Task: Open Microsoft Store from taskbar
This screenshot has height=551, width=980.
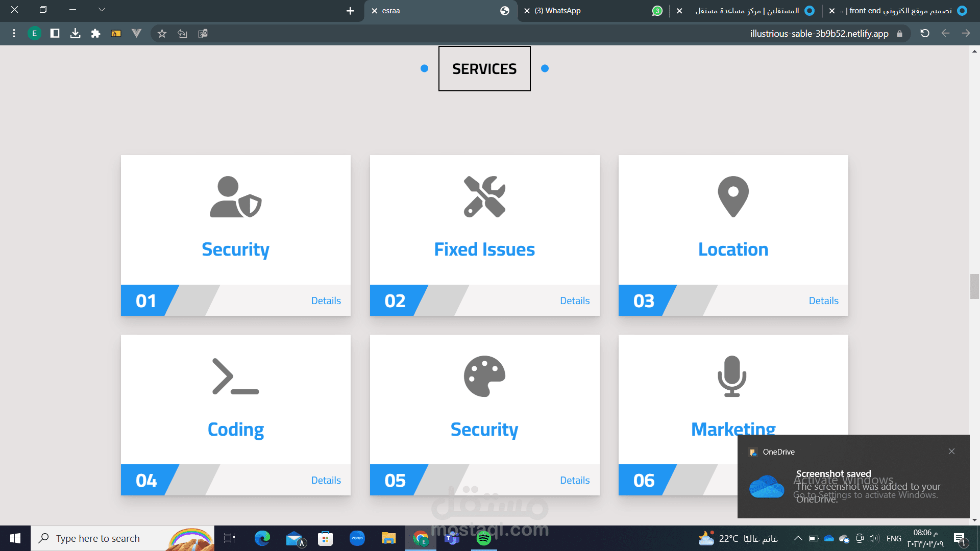Action: [325, 538]
